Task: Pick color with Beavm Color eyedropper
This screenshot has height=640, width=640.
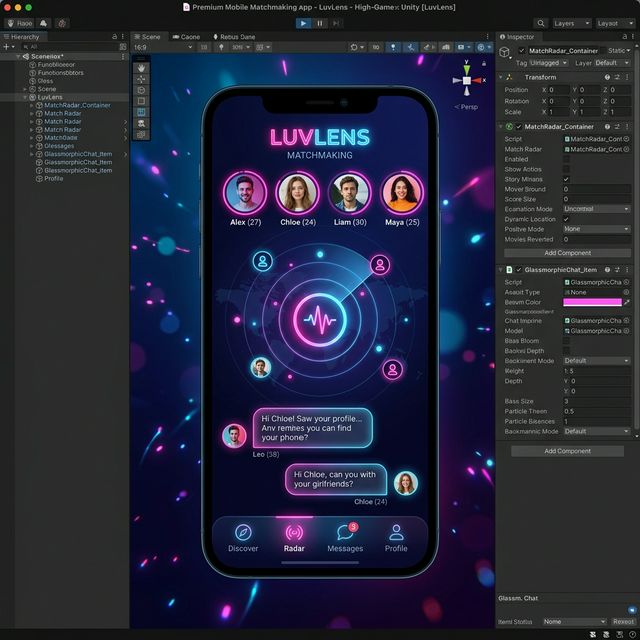Action: pos(627,302)
